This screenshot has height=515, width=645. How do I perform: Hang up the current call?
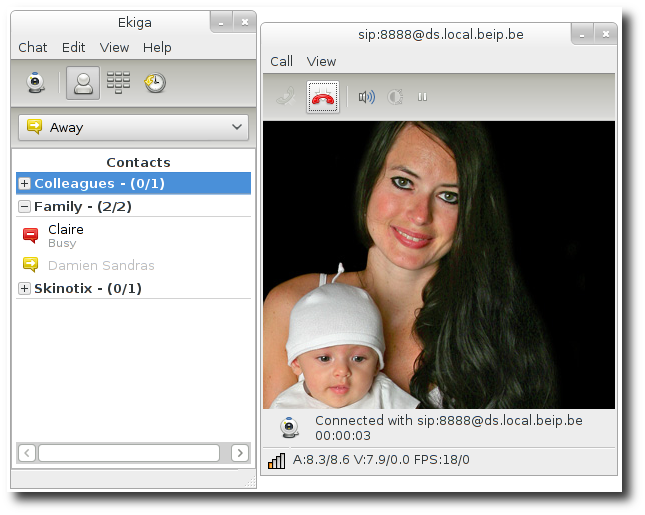[x=323, y=97]
